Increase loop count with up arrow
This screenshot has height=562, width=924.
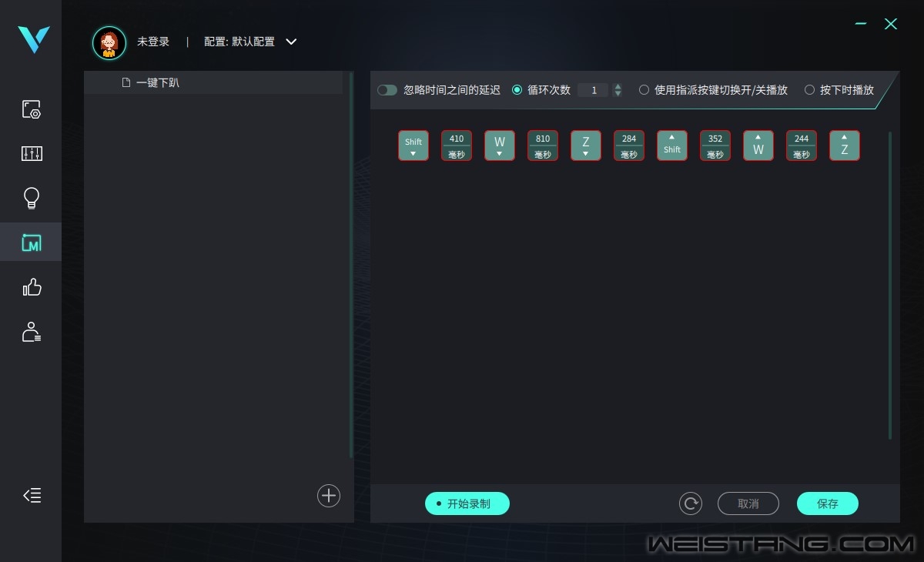pos(618,86)
